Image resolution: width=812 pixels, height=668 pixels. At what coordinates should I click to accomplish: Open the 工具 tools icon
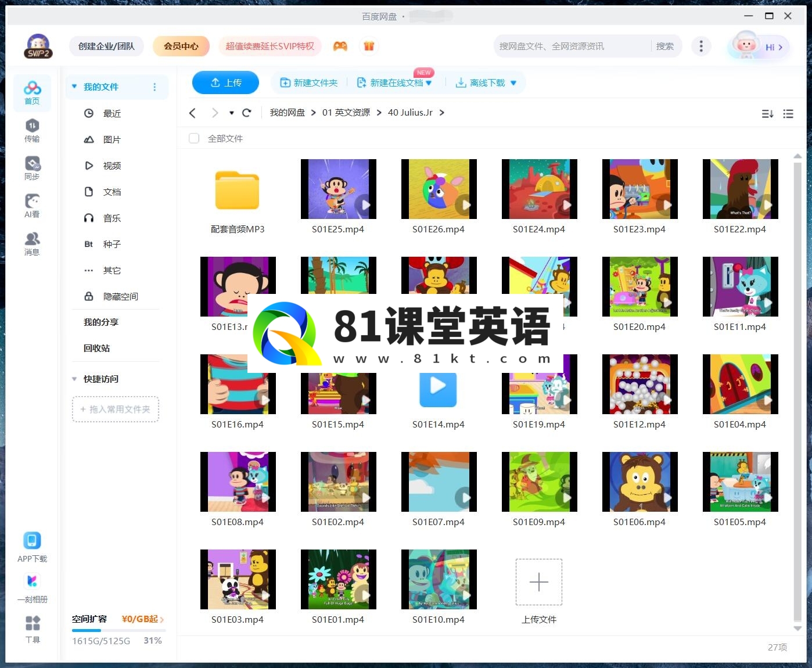point(33,630)
